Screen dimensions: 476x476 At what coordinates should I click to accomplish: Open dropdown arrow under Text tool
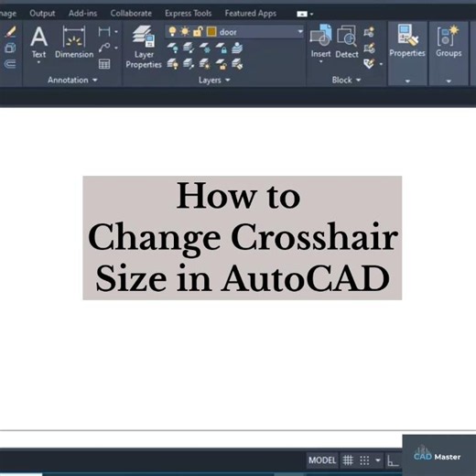click(x=38, y=62)
